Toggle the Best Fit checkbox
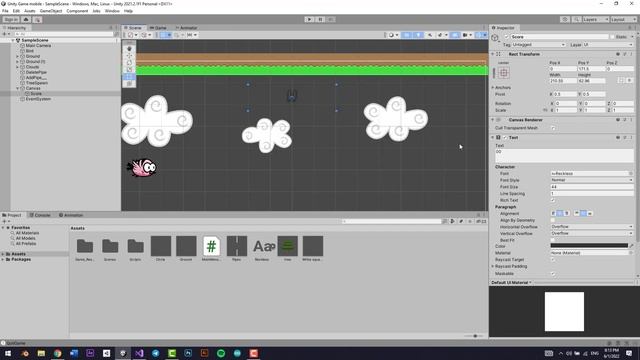The height and width of the screenshot is (360, 640). point(553,240)
